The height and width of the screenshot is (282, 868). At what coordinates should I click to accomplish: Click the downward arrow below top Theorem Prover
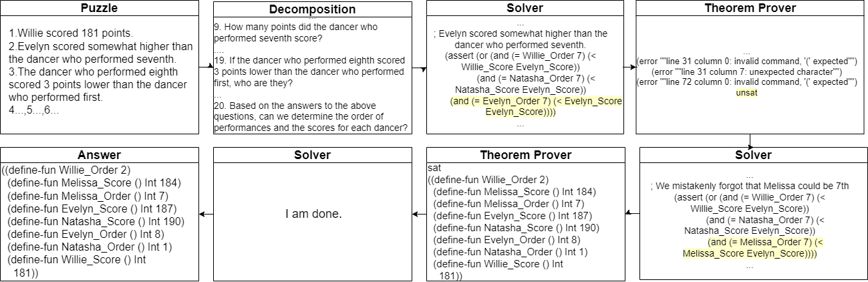coord(750,141)
